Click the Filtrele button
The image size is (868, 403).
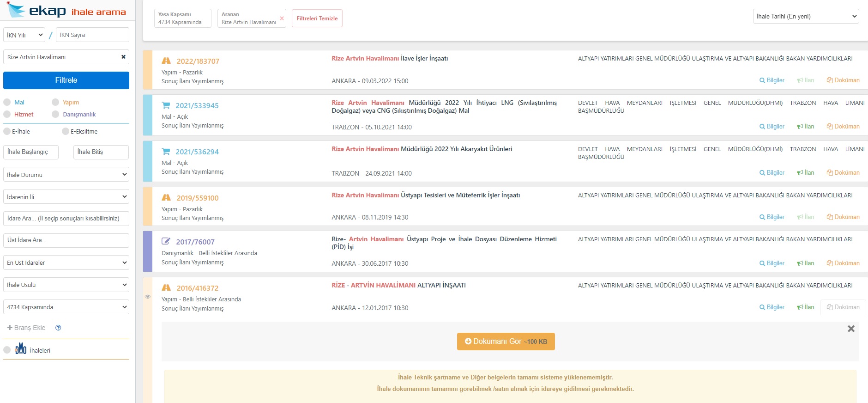(x=66, y=80)
